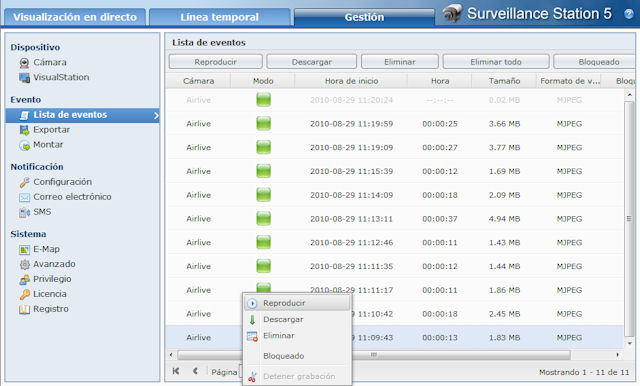Open the Cámara device settings

pos(49,62)
